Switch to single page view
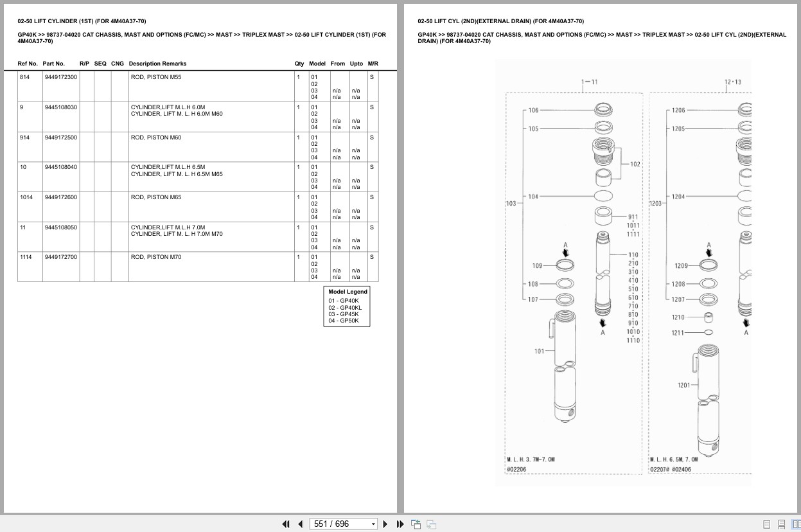This screenshot has width=801, height=532. pos(767,524)
